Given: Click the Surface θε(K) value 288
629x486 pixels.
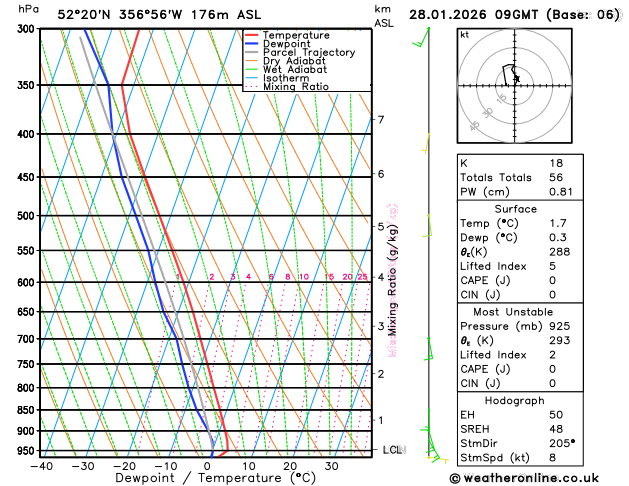Looking at the screenshot, I should [560, 252].
